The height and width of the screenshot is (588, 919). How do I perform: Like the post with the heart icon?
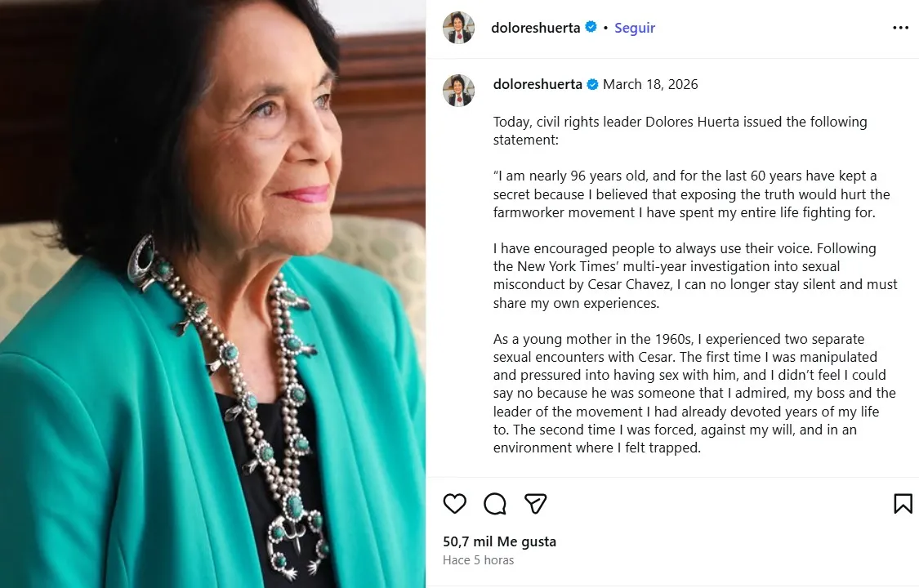(455, 503)
